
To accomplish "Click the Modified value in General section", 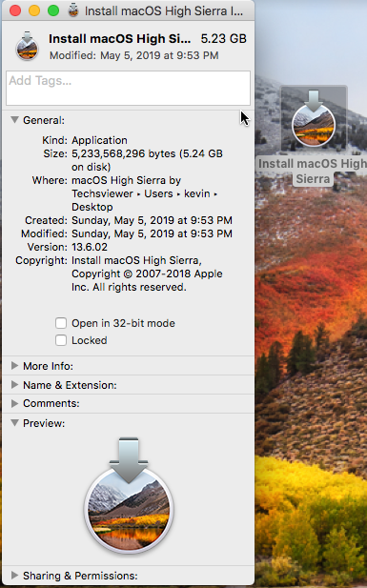I will click(x=152, y=233).
